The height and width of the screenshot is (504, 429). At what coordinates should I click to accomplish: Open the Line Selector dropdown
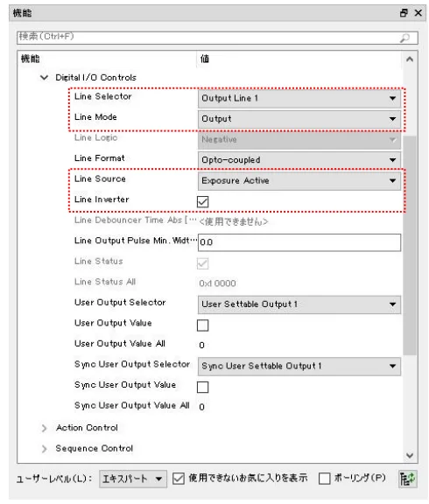tap(299, 98)
